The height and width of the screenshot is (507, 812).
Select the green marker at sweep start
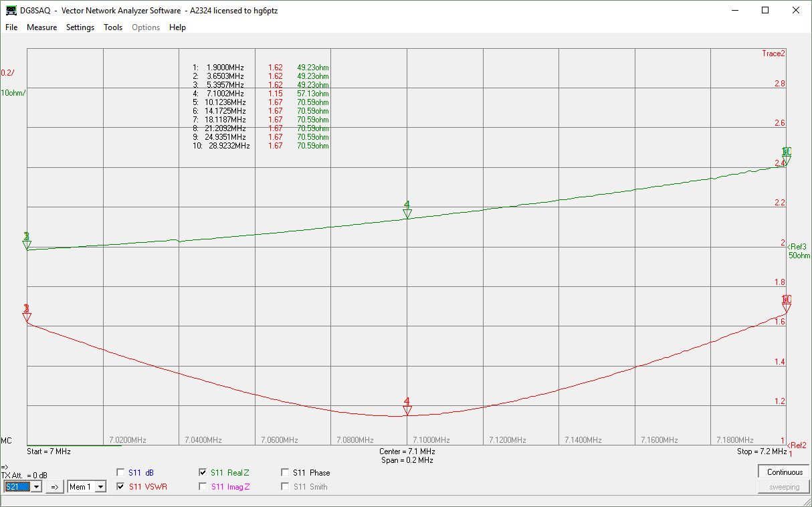coord(27,245)
